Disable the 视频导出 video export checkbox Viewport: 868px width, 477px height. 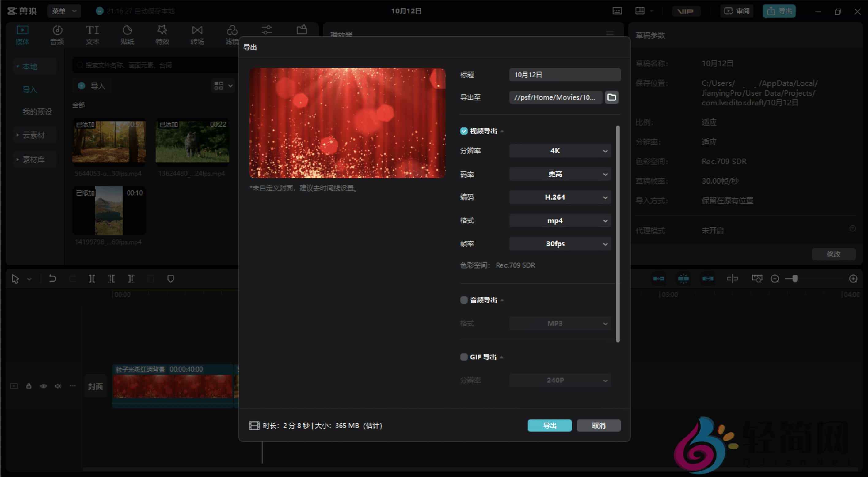coord(463,131)
